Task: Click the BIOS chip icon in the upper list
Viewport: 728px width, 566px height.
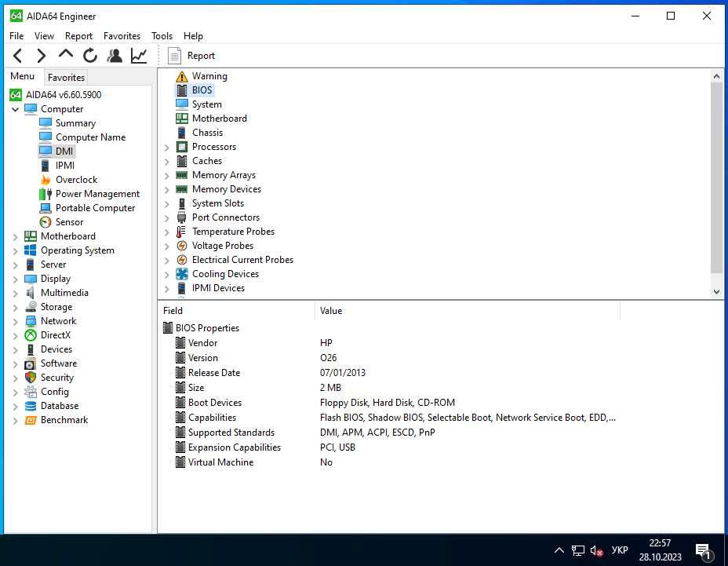Action: (x=182, y=90)
